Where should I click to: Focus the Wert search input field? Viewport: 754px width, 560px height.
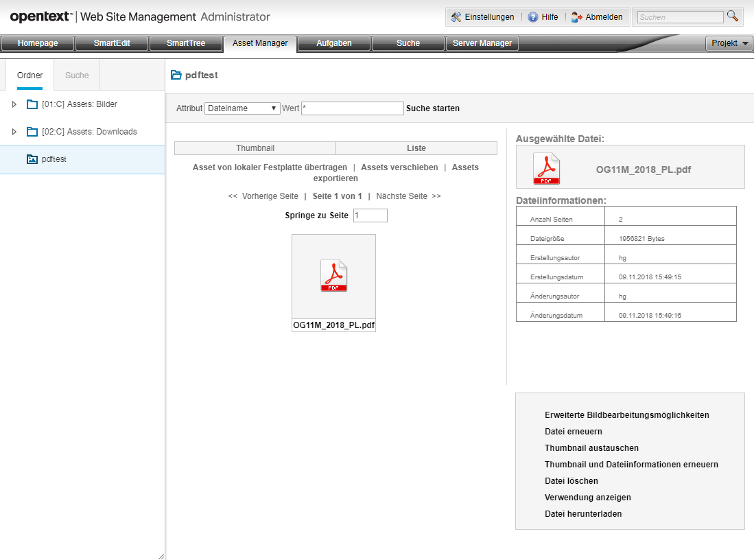pyautogui.click(x=353, y=108)
